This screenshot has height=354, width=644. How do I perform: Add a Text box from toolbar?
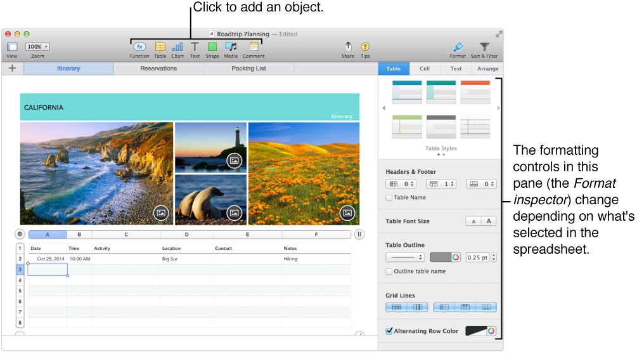pyautogui.click(x=195, y=47)
